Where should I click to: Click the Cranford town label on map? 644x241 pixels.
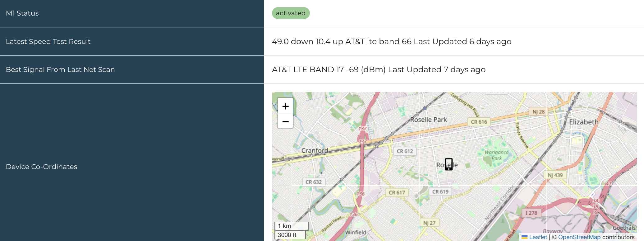pos(315,150)
